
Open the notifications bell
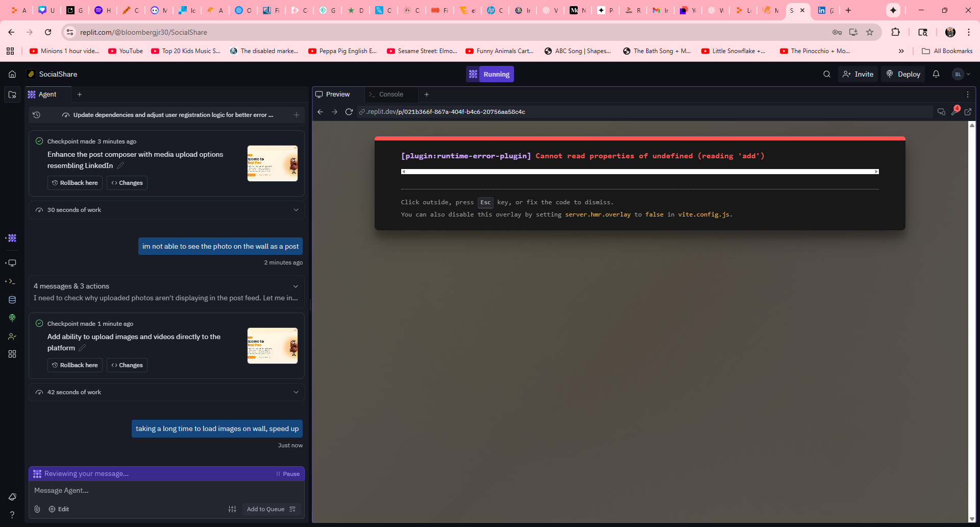tap(936, 74)
